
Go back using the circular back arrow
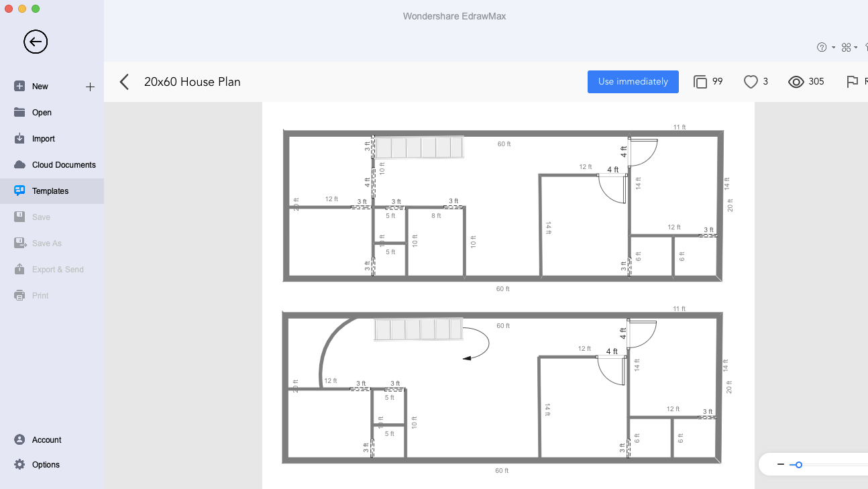pos(35,42)
